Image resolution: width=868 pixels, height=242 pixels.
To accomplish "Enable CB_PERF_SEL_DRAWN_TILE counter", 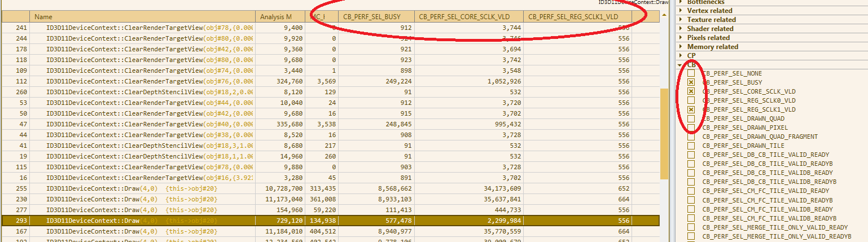I will point(691,146).
